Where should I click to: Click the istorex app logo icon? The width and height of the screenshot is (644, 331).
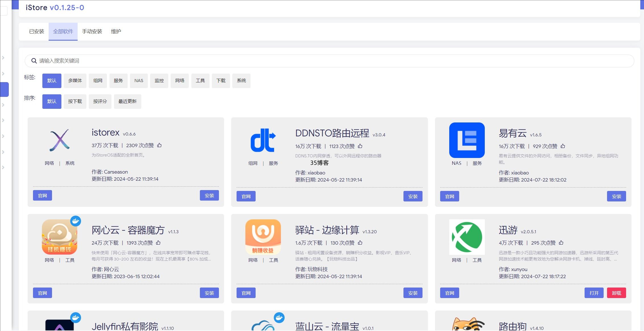tap(59, 140)
